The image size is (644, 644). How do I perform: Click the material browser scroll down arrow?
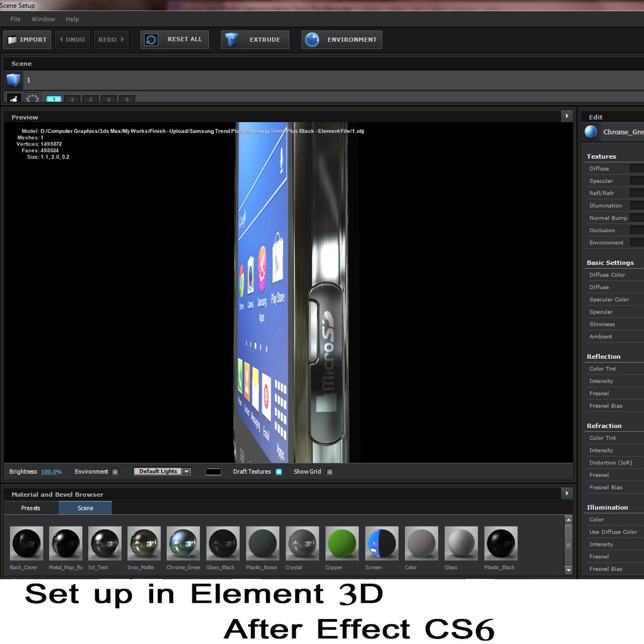tap(568, 570)
